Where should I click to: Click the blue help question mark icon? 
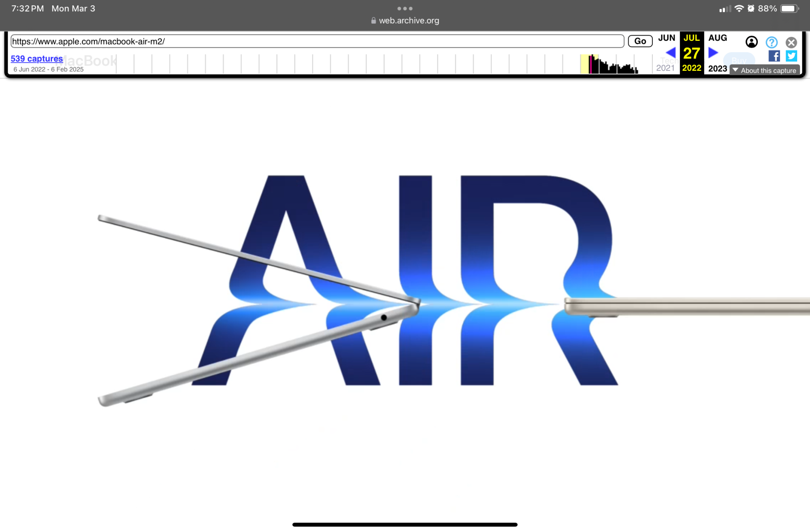(x=772, y=42)
